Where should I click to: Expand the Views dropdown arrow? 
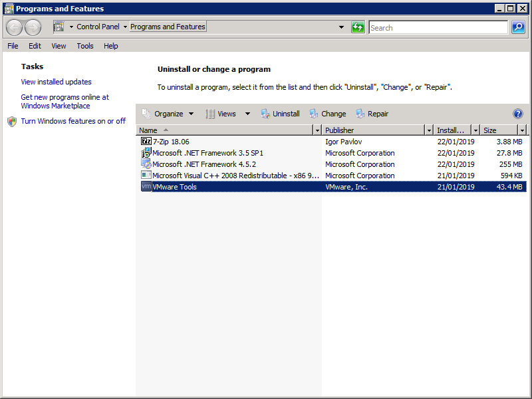[x=247, y=114]
